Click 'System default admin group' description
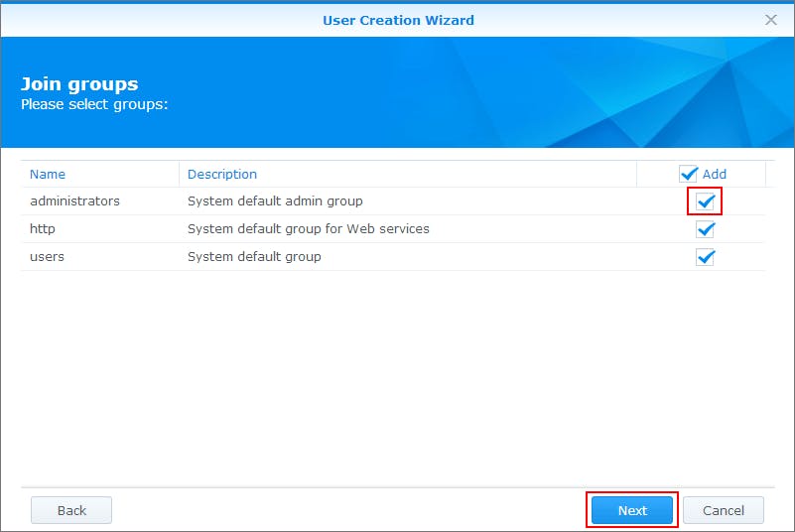The height and width of the screenshot is (532, 795). click(275, 201)
